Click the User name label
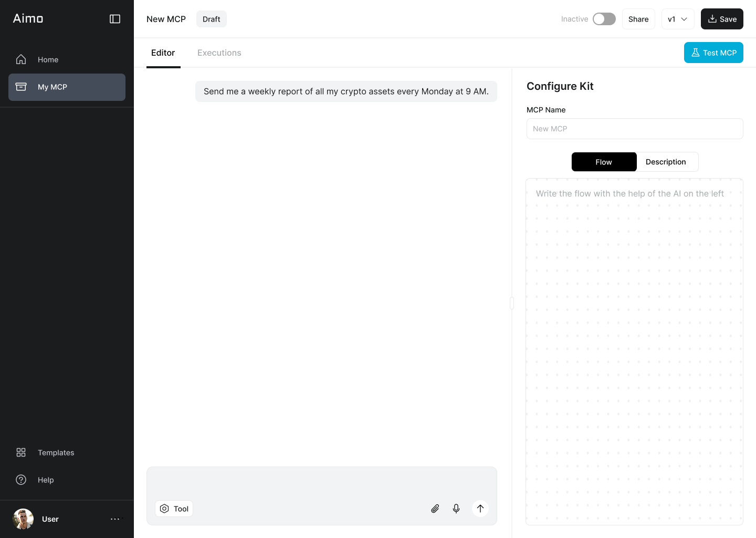756x538 pixels. click(50, 519)
